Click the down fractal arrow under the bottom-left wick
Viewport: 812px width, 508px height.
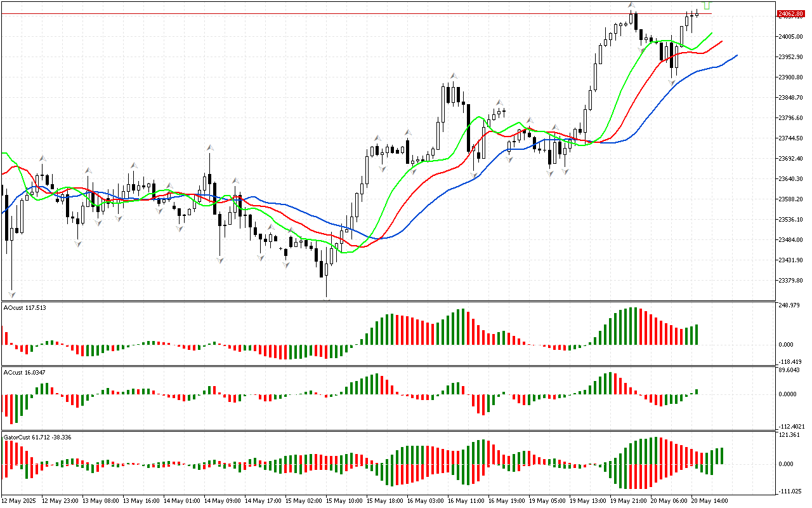11,294
